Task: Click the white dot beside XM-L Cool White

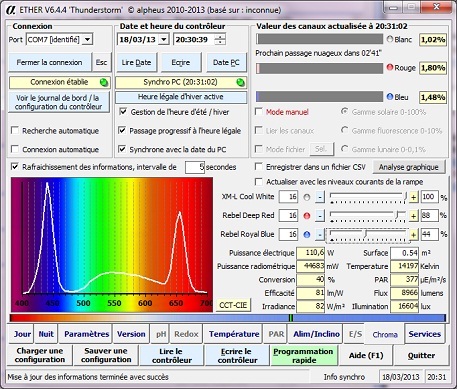Action: (307, 197)
